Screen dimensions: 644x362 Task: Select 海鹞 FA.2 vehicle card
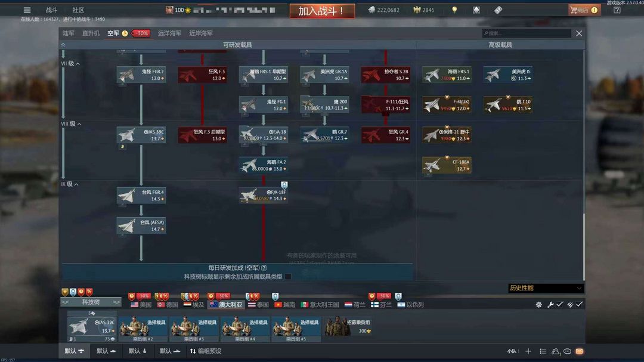point(264,165)
